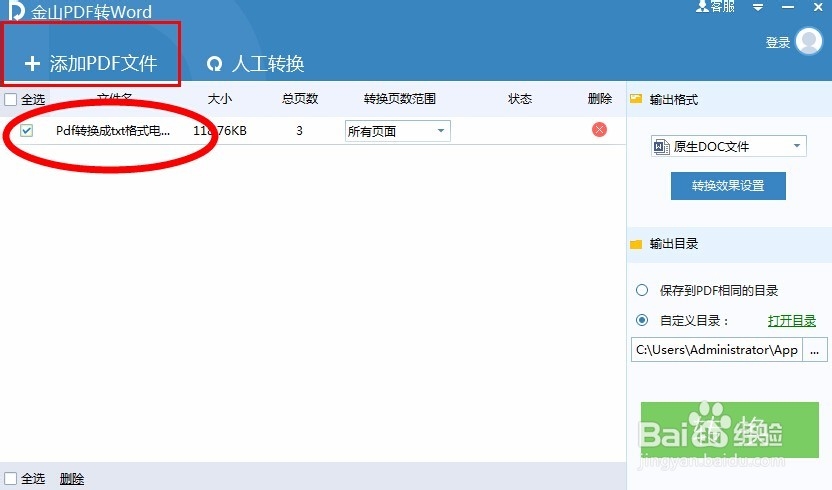Click the 添加PDF文件 button
The image size is (832, 490).
[91, 64]
